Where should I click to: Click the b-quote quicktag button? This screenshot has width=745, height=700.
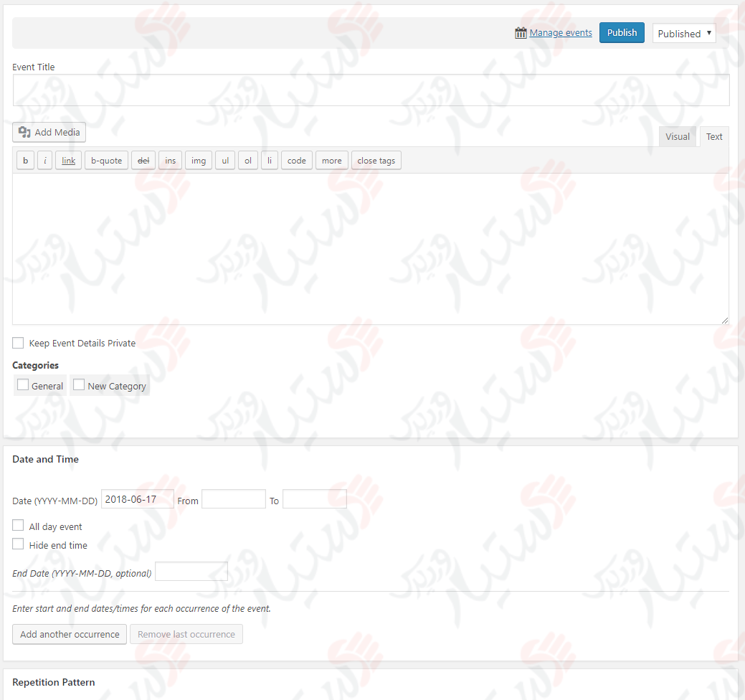106,161
